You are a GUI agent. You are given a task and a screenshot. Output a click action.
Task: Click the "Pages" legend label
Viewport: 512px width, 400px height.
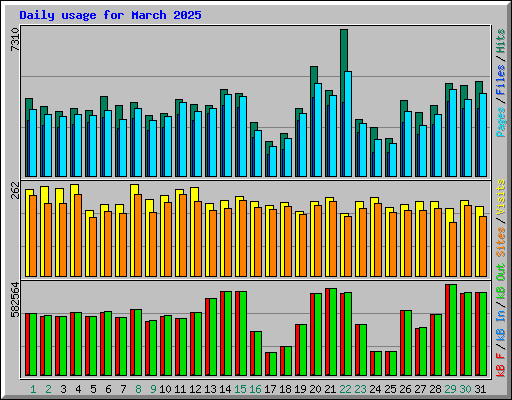pos(501,122)
